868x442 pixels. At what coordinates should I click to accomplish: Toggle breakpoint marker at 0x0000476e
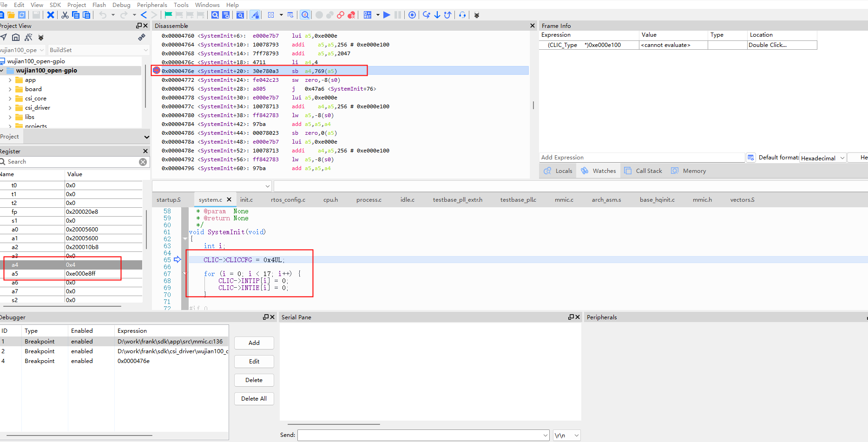click(157, 71)
